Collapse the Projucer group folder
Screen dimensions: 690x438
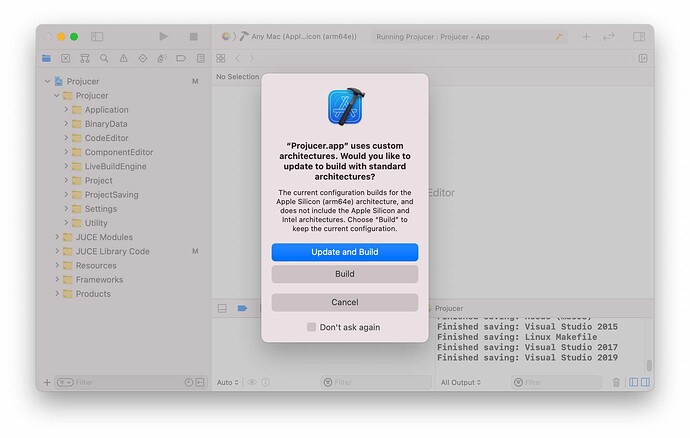tap(56, 95)
